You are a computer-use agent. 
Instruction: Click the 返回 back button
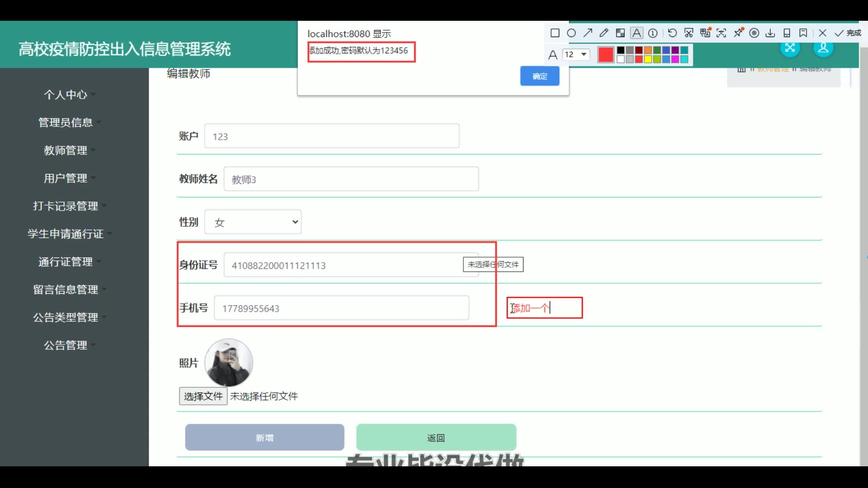[x=436, y=437]
